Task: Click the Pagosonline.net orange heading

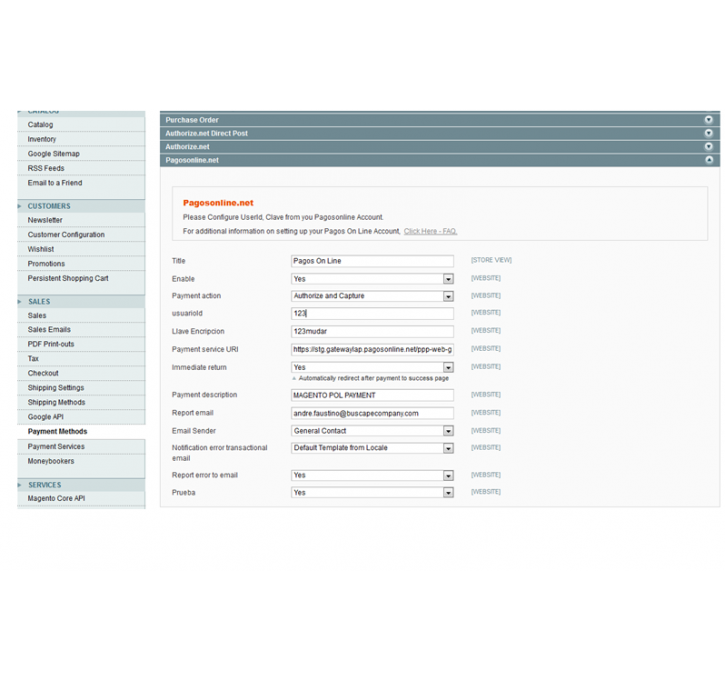Action: tap(218, 203)
